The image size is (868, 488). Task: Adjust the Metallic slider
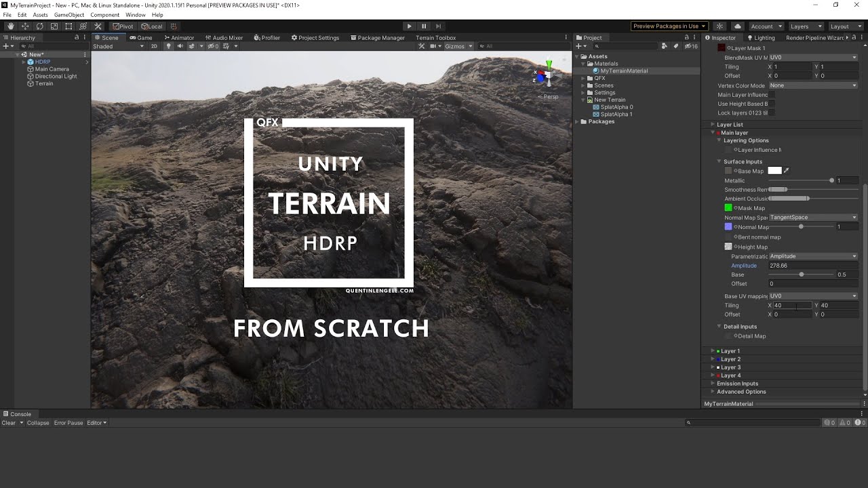(801, 180)
